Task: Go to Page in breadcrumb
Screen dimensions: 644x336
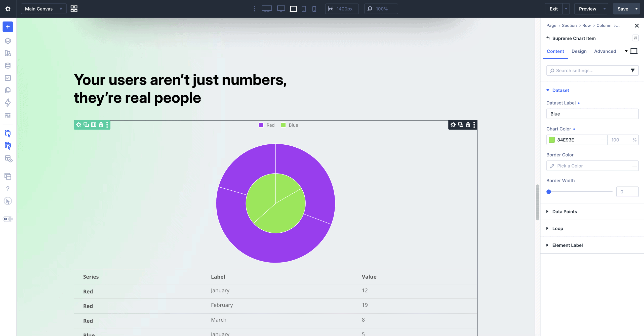Action: [x=551, y=25]
